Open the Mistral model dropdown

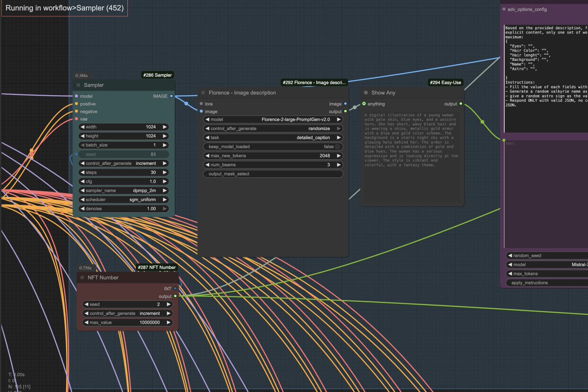tap(547, 265)
